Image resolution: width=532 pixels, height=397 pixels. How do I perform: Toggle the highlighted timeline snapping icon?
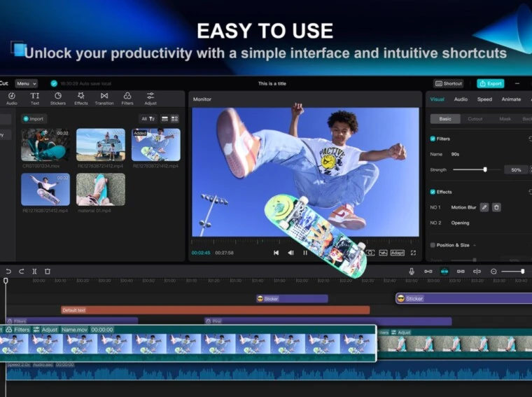coord(444,271)
